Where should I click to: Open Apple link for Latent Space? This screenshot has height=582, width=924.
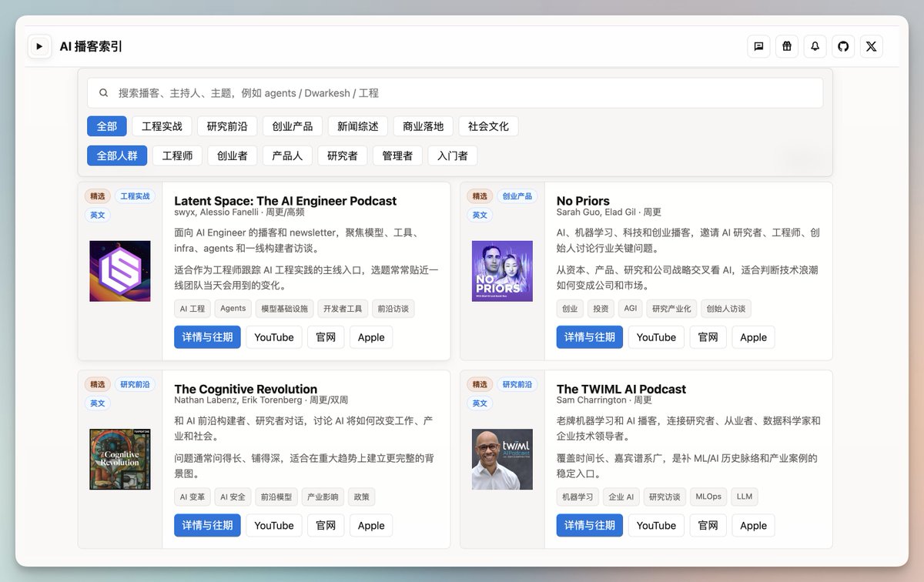click(371, 337)
